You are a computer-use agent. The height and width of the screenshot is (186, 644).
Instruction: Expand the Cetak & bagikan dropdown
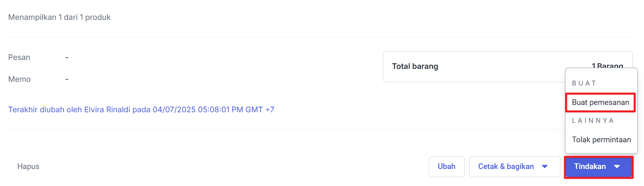[515, 167]
